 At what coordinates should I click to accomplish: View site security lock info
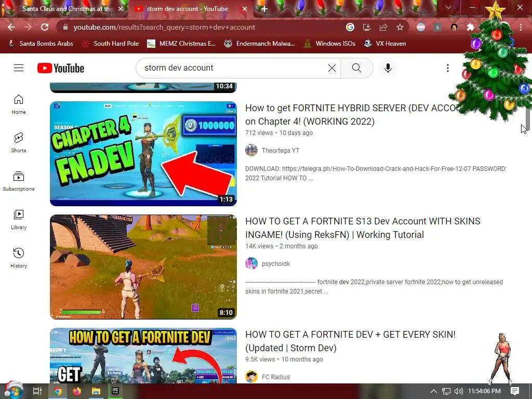(65, 27)
